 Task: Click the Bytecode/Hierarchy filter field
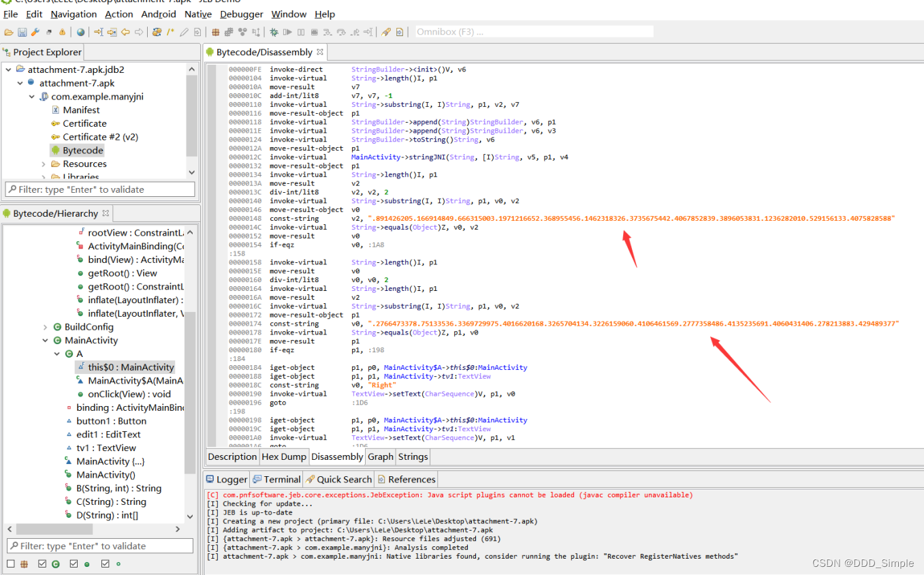click(100, 546)
